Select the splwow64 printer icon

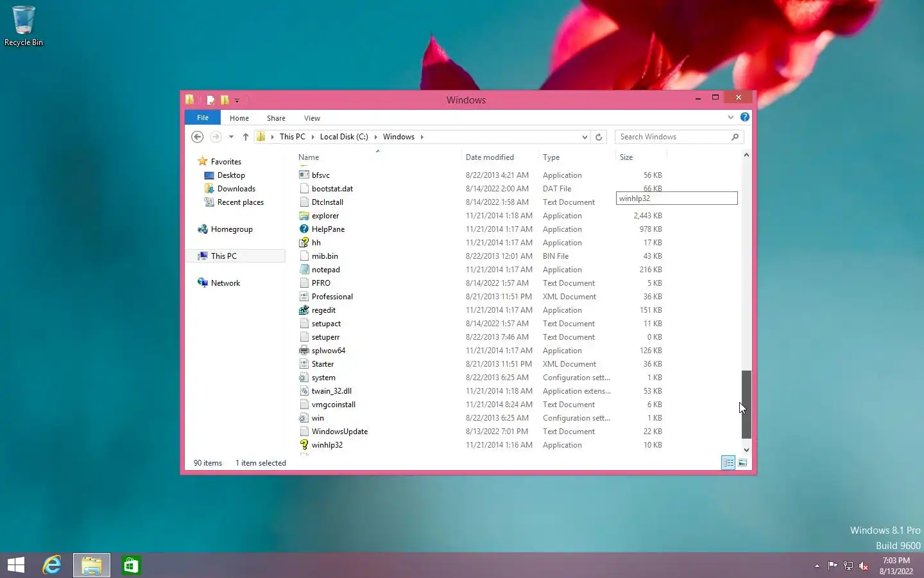click(x=304, y=350)
